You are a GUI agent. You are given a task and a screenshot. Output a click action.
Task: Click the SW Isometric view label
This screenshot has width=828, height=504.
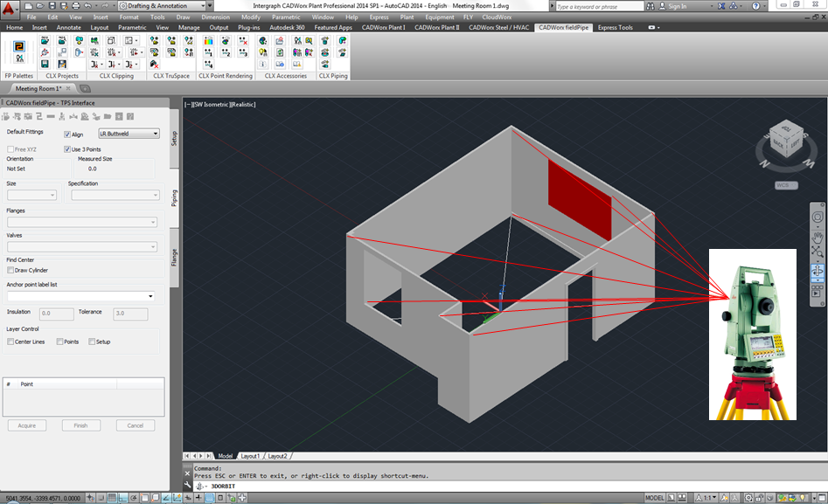pos(212,105)
